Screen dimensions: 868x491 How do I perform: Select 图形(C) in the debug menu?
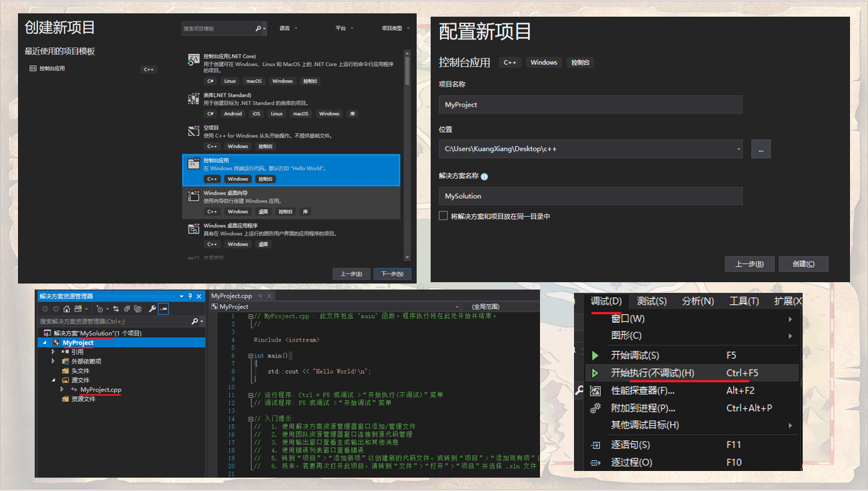click(692, 336)
